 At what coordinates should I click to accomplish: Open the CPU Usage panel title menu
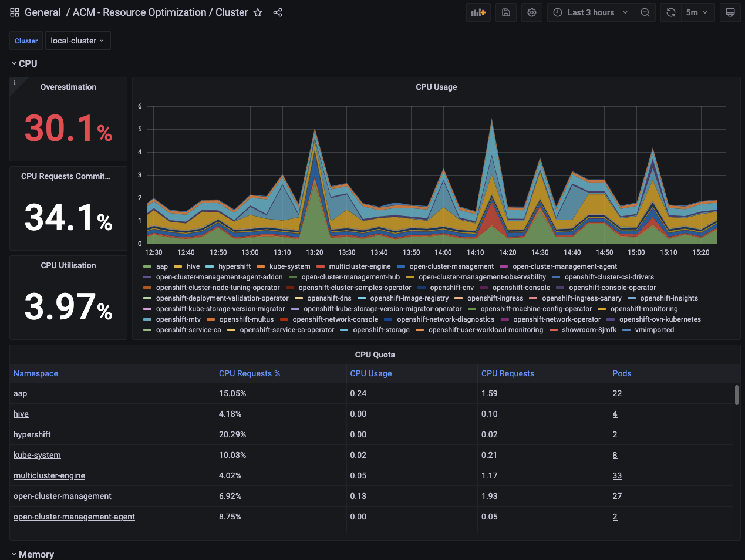coord(436,87)
